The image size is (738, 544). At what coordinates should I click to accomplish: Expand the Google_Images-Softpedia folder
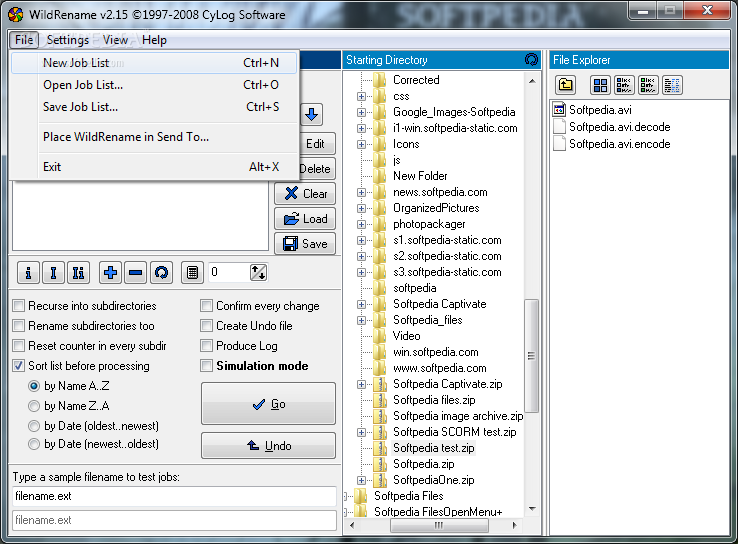[361, 112]
